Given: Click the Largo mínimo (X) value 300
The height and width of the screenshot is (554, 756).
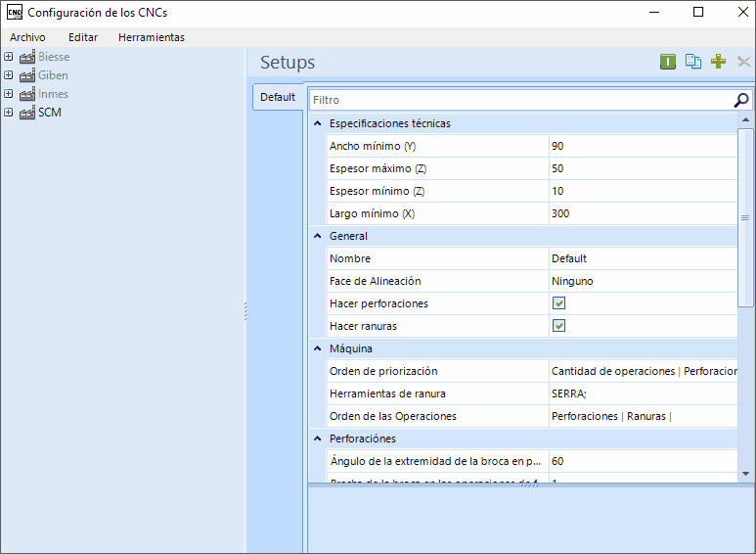Looking at the screenshot, I should pos(644,213).
